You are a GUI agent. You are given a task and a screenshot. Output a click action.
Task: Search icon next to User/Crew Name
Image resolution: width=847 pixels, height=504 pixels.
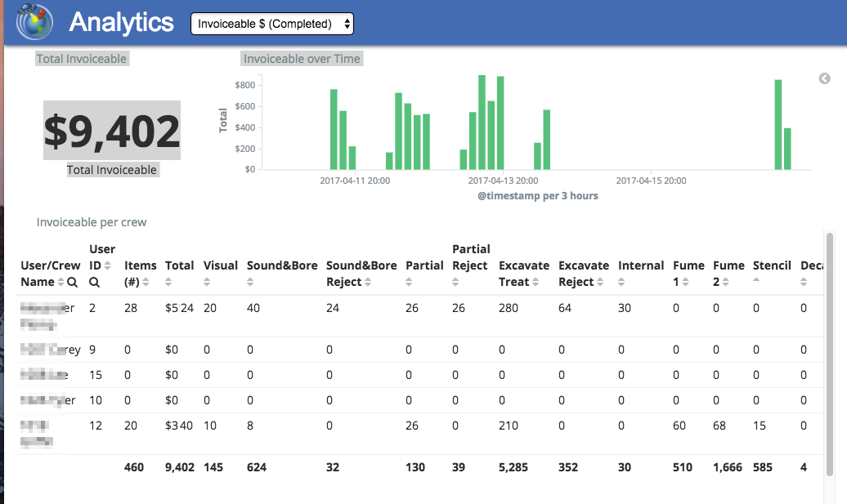(73, 282)
